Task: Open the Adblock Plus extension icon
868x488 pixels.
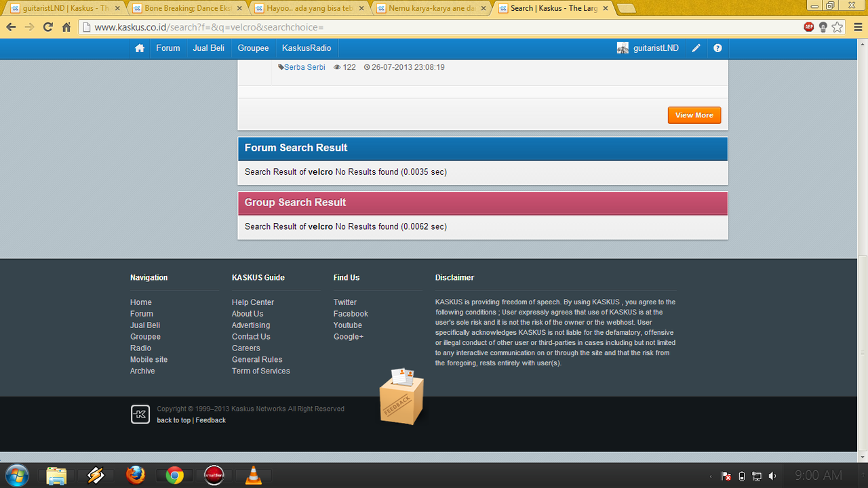Action: 808,27
